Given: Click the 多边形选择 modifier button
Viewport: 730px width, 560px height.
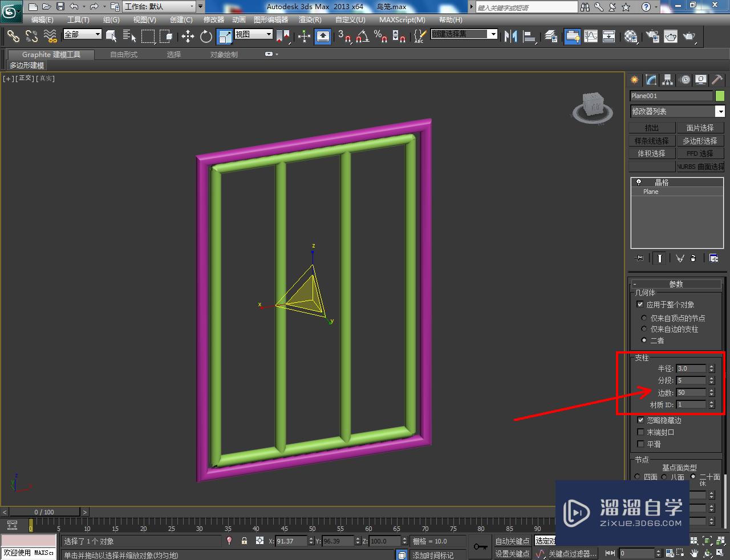Looking at the screenshot, I should click(x=700, y=140).
